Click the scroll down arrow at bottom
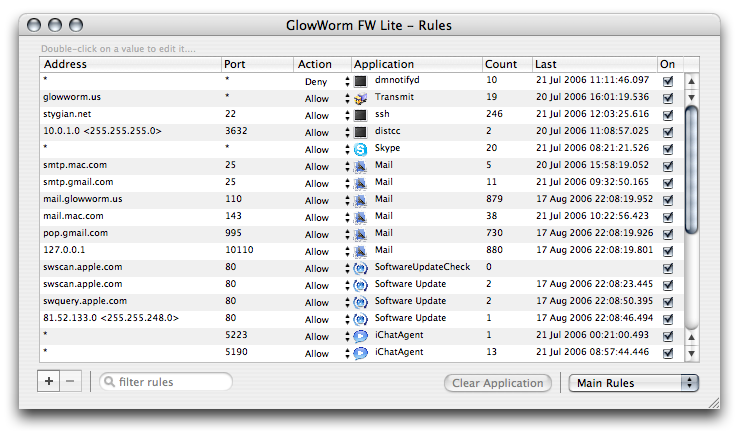Viewport: 741px width, 431px height. tap(691, 353)
